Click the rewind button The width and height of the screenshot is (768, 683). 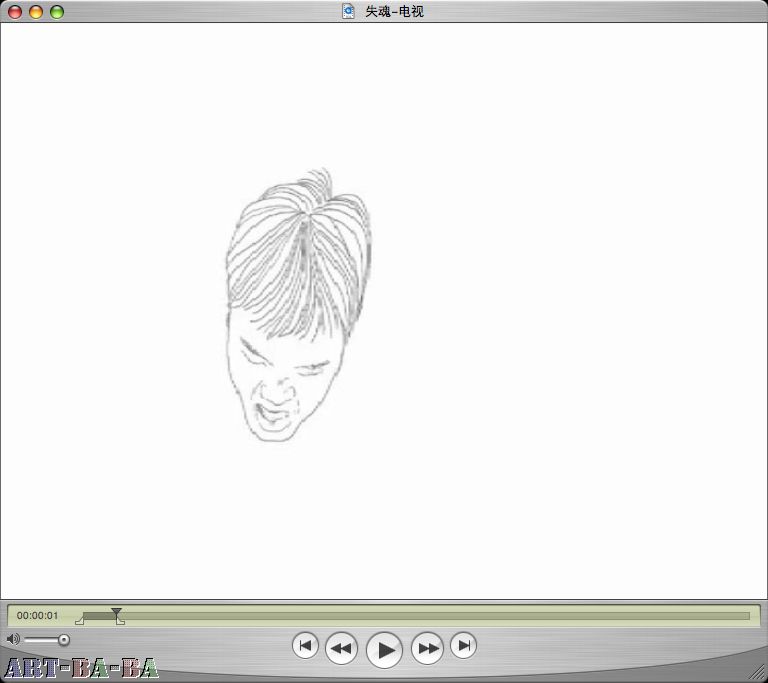pos(341,648)
